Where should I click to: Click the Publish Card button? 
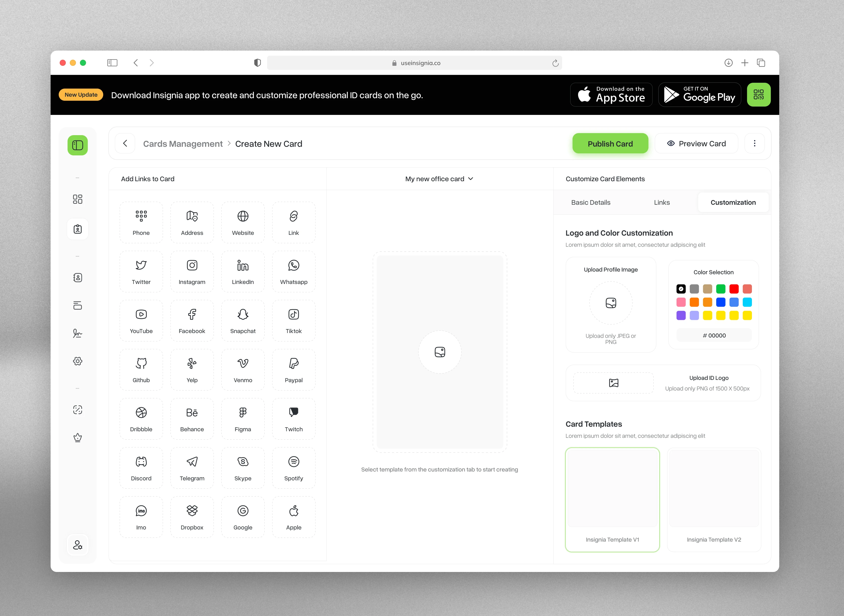610,143
